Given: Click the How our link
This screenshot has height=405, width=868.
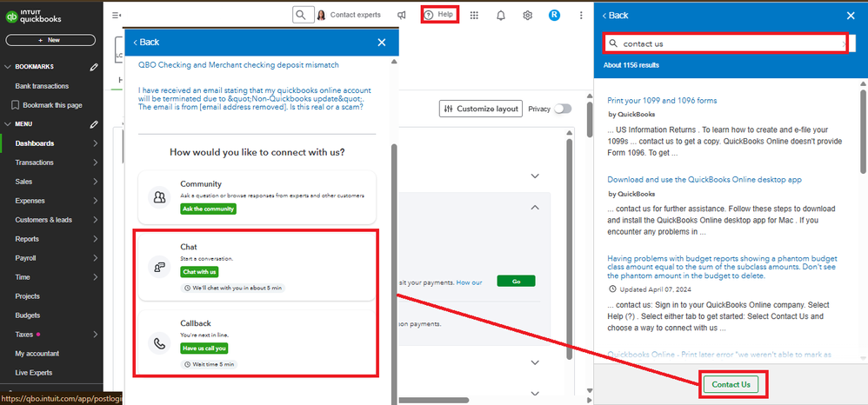Looking at the screenshot, I should click(x=470, y=282).
